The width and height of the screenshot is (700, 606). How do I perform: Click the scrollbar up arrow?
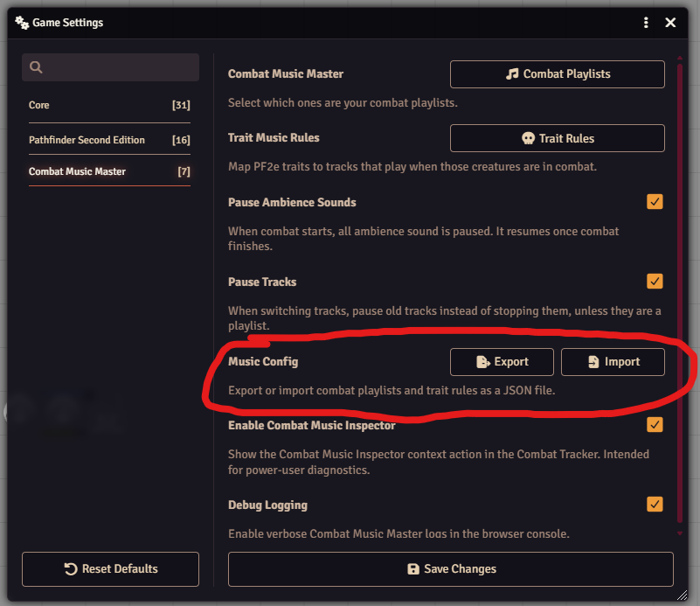click(x=680, y=58)
